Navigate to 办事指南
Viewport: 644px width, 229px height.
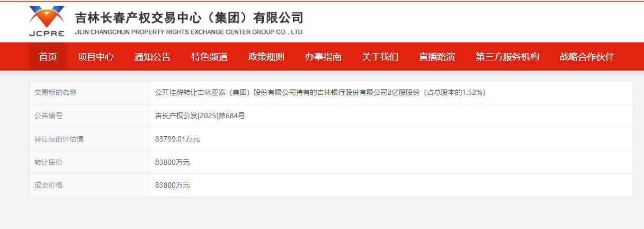tap(323, 57)
